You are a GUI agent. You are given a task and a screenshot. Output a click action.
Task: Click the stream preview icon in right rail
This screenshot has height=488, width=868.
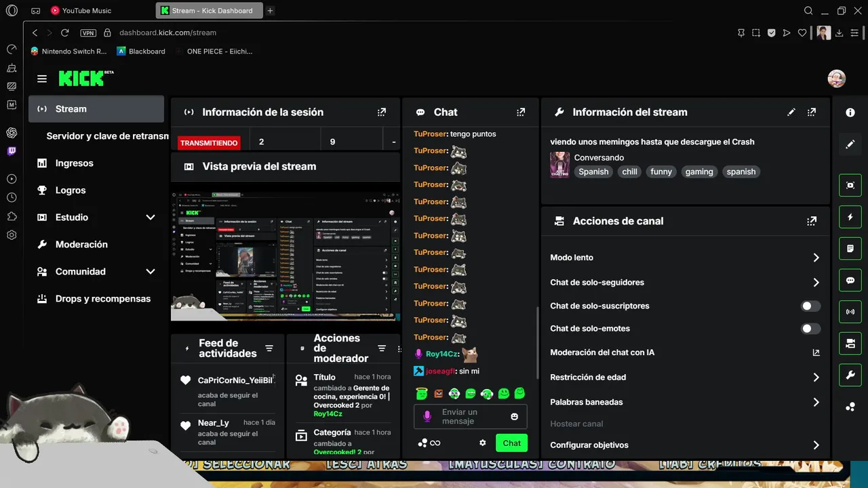pyautogui.click(x=850, y=185)
